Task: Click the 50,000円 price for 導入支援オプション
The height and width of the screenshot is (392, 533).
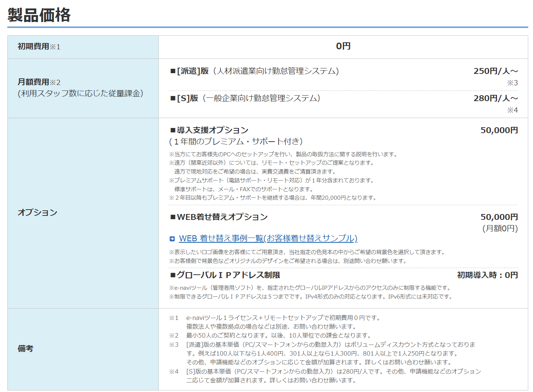Action: tap(499, 130)
